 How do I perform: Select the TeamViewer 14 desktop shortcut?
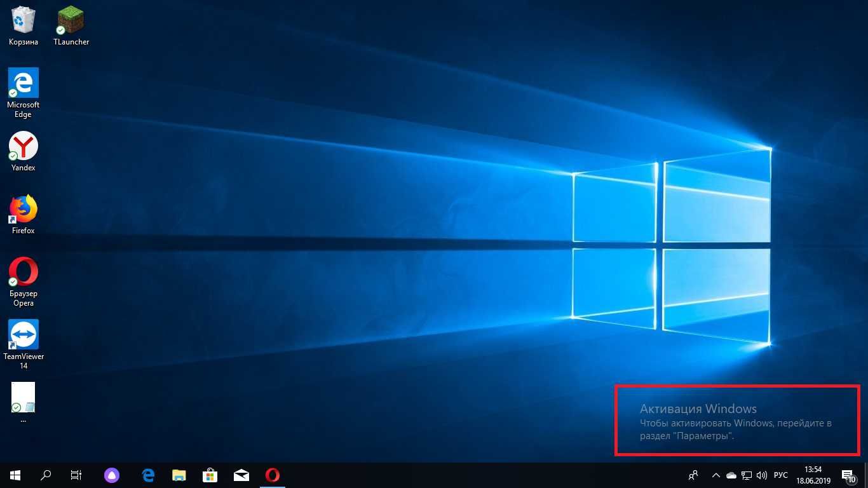point(23,344)
